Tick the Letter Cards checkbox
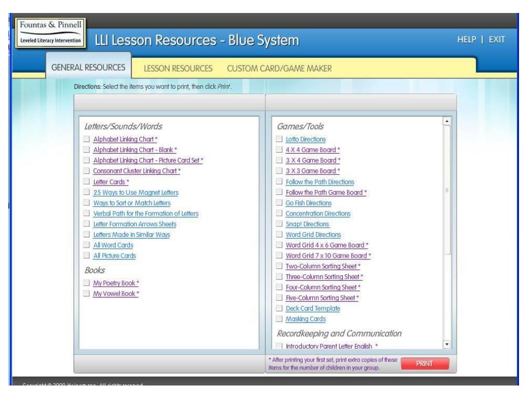Viewport: 532px width, 399px height. [87, 181]
